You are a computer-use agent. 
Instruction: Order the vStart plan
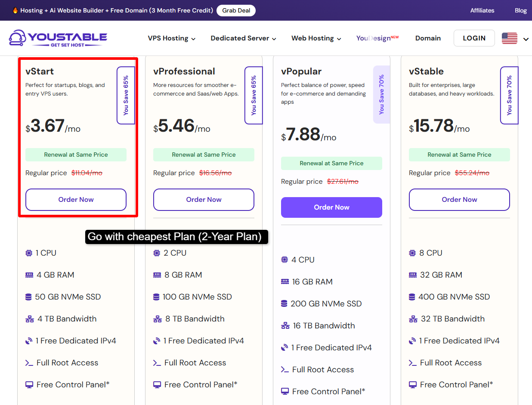[76, 200]
